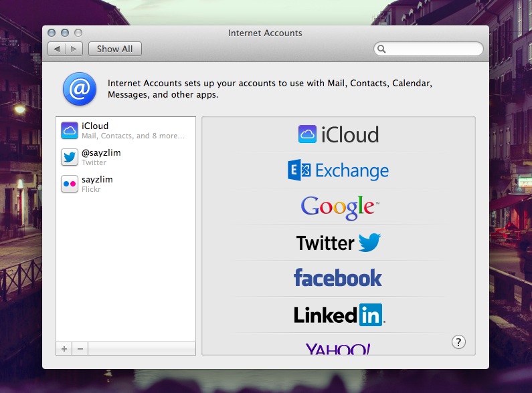Go back with the left arrow button
Viewport: 532px width, 393px height.
57,49
